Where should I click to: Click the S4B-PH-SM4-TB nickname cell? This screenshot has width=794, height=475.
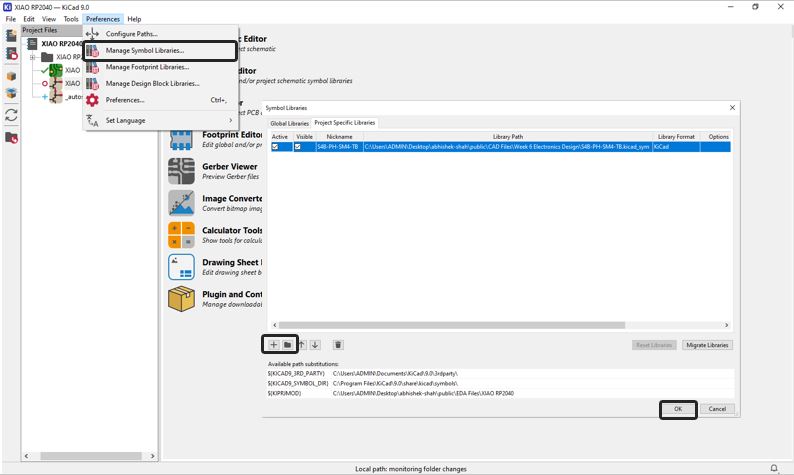(339, 147)
